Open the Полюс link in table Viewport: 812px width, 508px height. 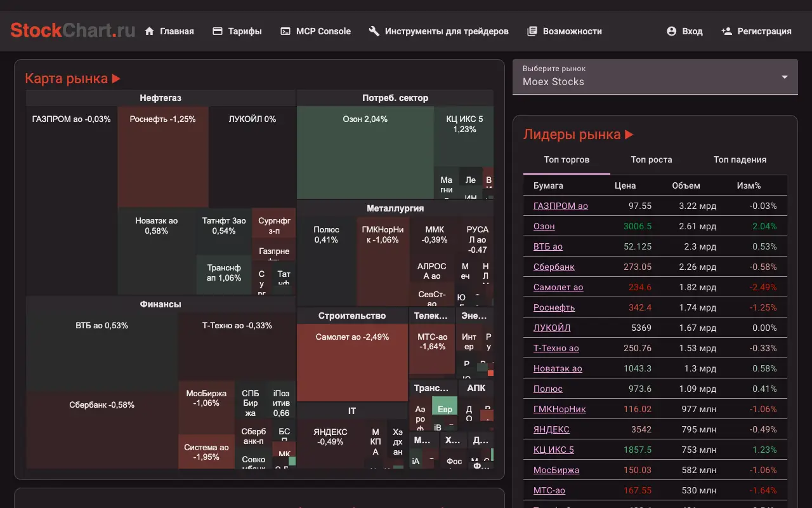(548, 389)
